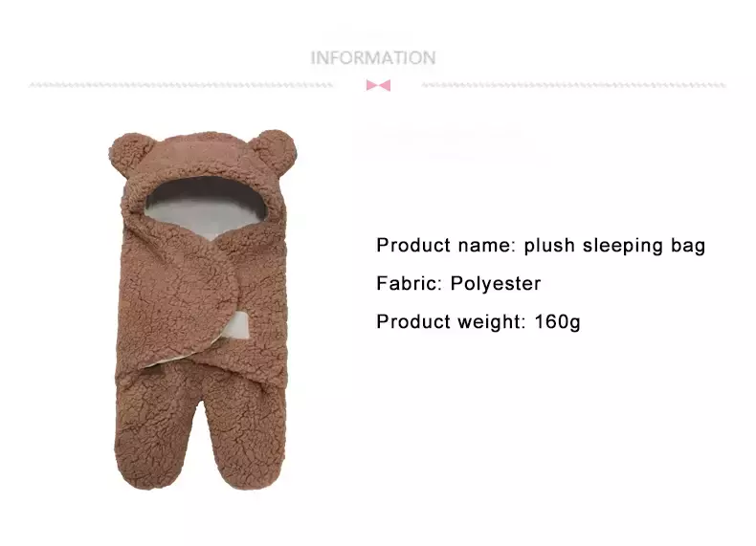Click the right leg of the sleeping bag
Viewport: 756px width, 546px height.
pyautogui.click(x=246, y=434)
